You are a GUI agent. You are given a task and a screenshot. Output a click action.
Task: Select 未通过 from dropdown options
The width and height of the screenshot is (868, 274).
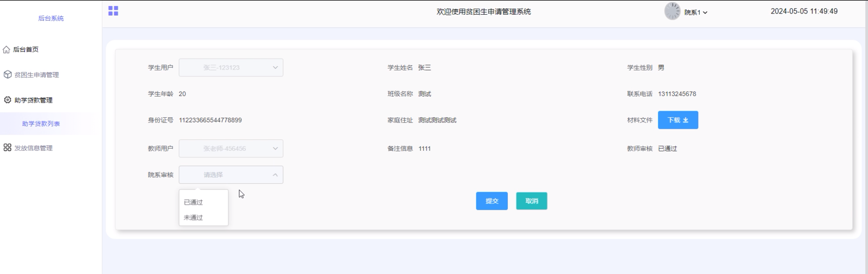point(193,218)
